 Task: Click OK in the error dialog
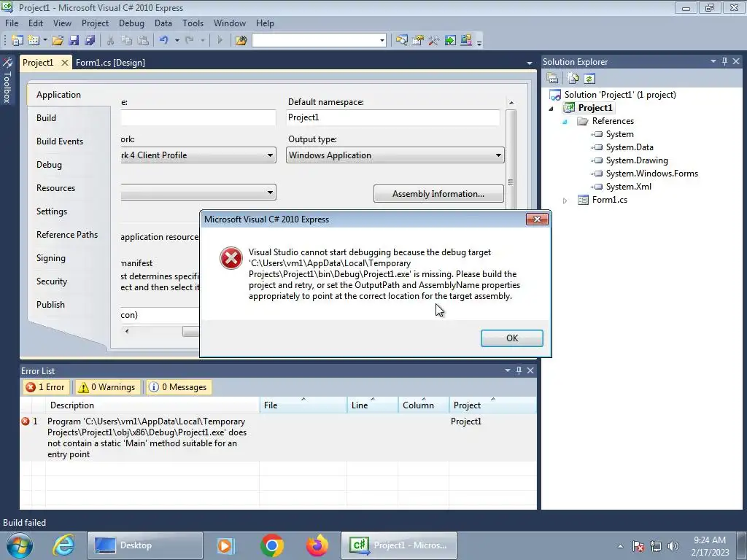point(511,338)
